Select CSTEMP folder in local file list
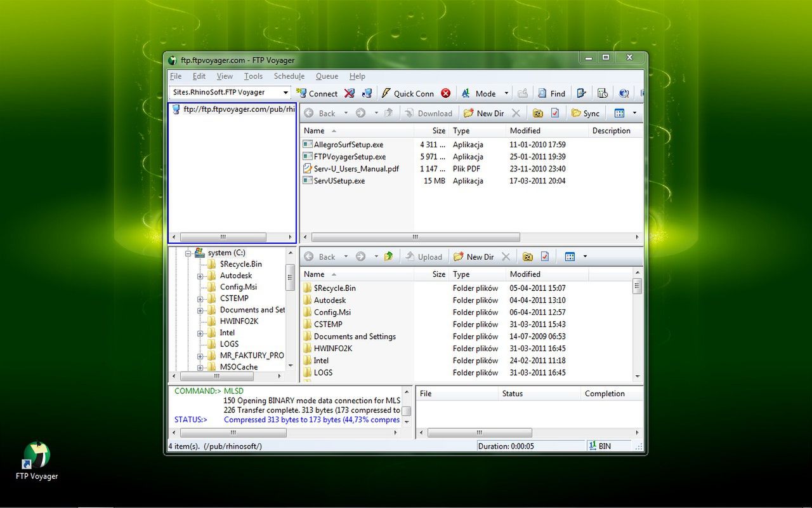The width and height of the screenshot is (812, 508). (x=328, y=324)
